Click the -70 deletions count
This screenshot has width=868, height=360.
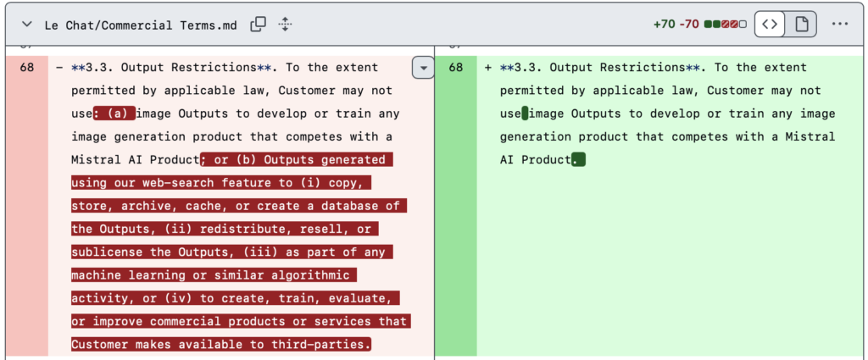point(689,24)
